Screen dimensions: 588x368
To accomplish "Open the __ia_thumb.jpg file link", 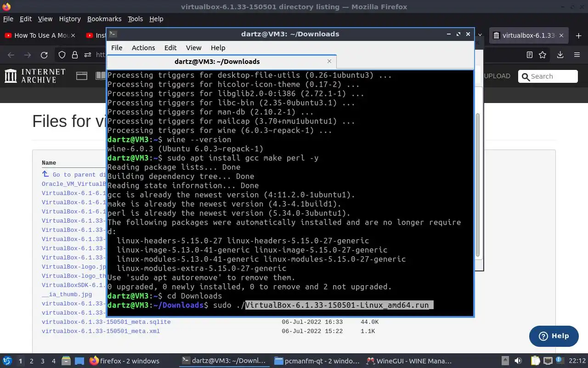I will point(67,294).
